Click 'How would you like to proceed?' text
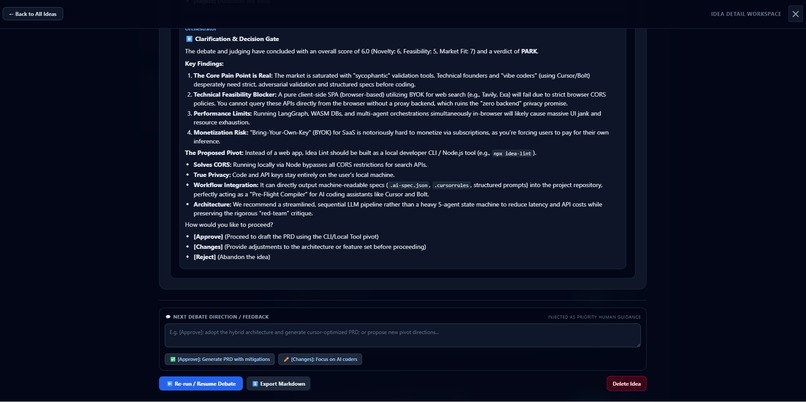The width and height of the screenshot is (806, 402). tap(229, 225)
